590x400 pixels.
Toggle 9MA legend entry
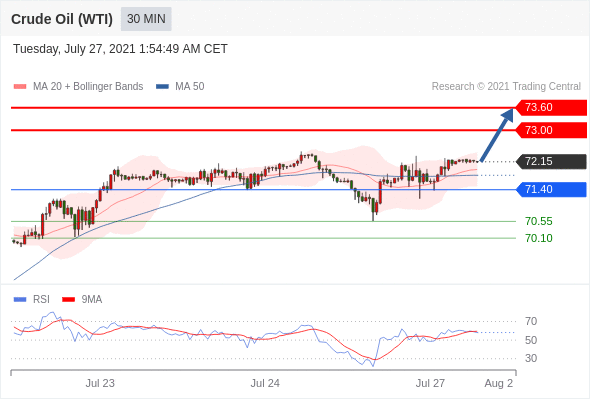coord(82,300)
